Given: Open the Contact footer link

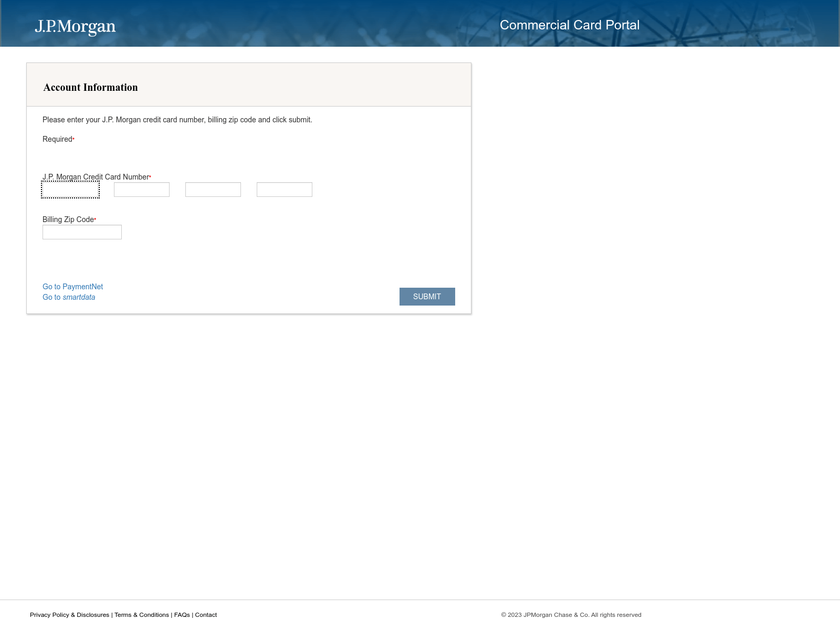Looking at the screenshot, I should click(x=206, y=615).
